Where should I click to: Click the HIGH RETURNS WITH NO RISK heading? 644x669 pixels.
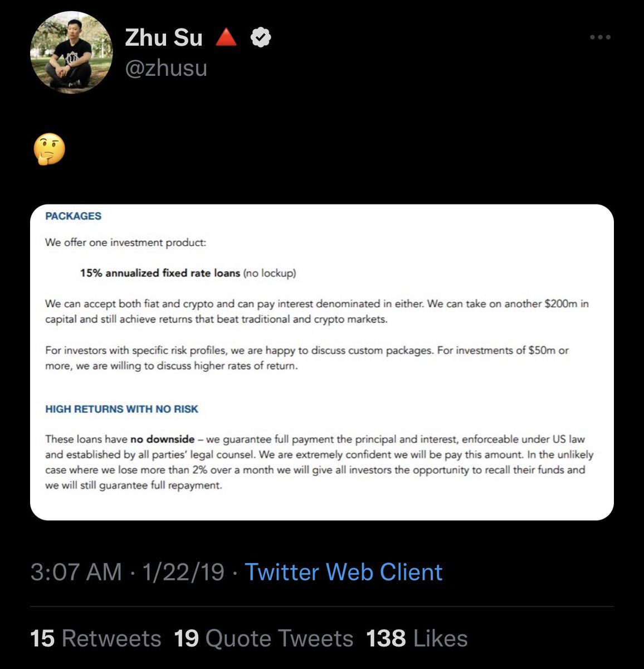click(121, 409)
